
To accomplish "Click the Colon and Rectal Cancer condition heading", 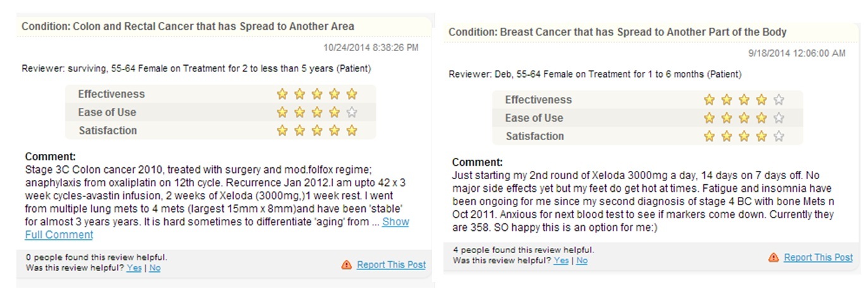I will (x=188, y=27).
